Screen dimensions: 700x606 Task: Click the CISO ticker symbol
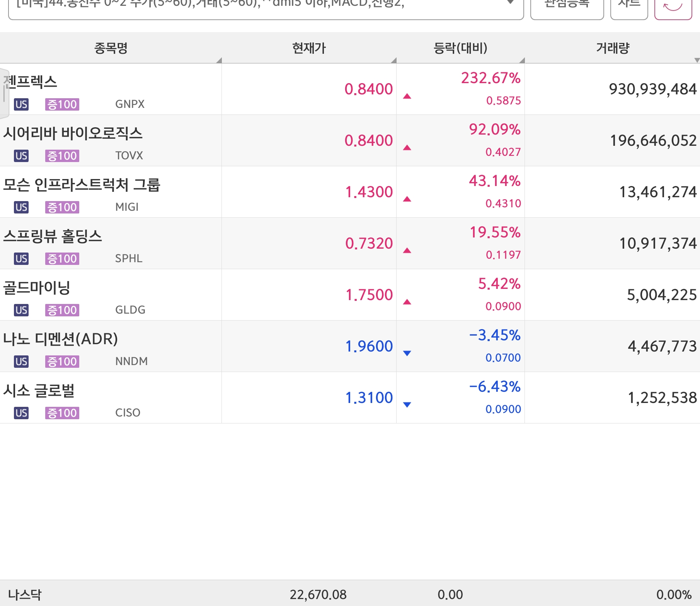point(128,413)
